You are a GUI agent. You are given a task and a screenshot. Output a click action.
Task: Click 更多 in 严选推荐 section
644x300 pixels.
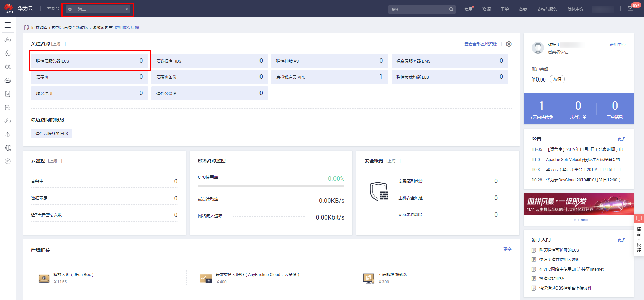click(507, 249)
